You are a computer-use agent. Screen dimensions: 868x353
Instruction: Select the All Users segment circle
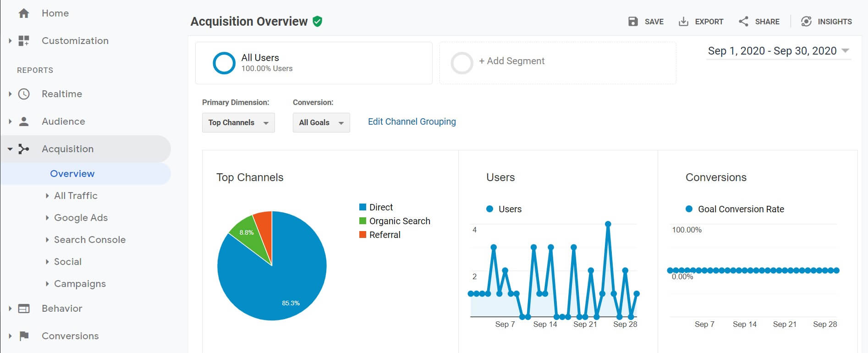[224, 63]
